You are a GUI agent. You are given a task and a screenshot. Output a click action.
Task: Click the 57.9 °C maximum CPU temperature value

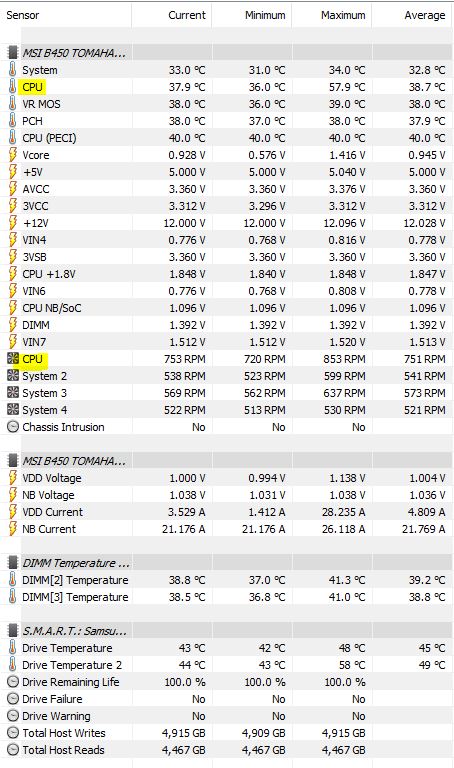click(347, 87)
